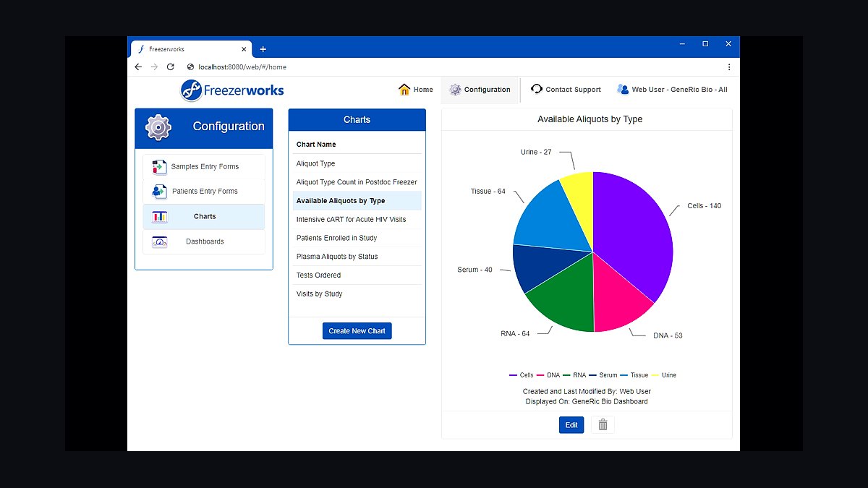Click the 'Urine - 27' data label
Image resolution: width=868 pixels, height=488 pixels.
(536, 152)
